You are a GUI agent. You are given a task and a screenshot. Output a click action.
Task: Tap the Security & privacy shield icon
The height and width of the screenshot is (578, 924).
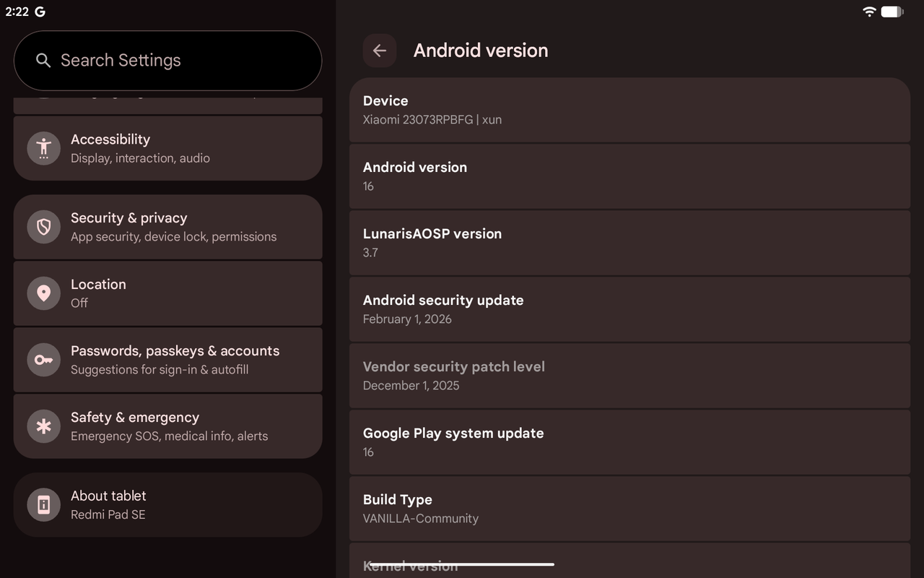(x=43, y=227)
